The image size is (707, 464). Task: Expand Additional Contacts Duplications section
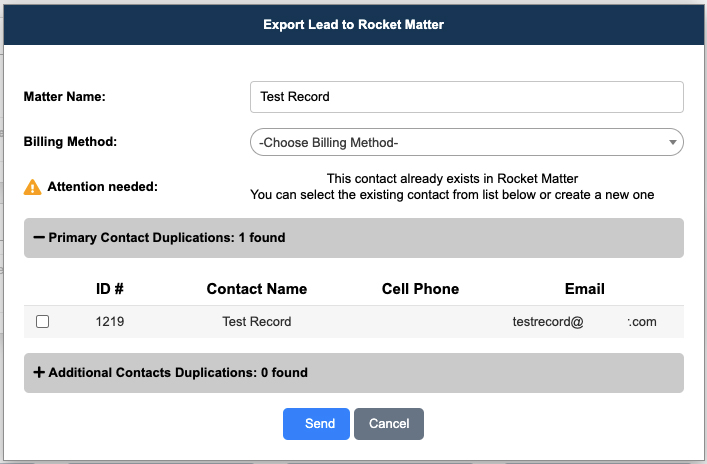(x=354, y=373)
